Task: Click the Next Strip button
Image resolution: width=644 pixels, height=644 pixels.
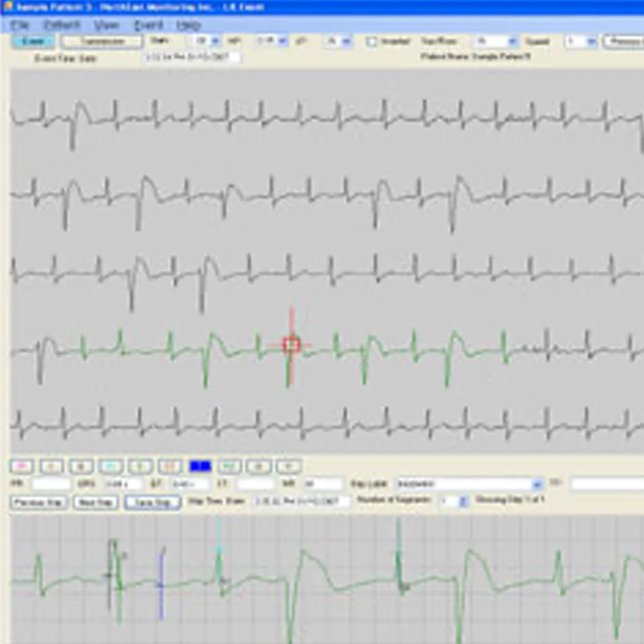Action: (x=96, y=502)
